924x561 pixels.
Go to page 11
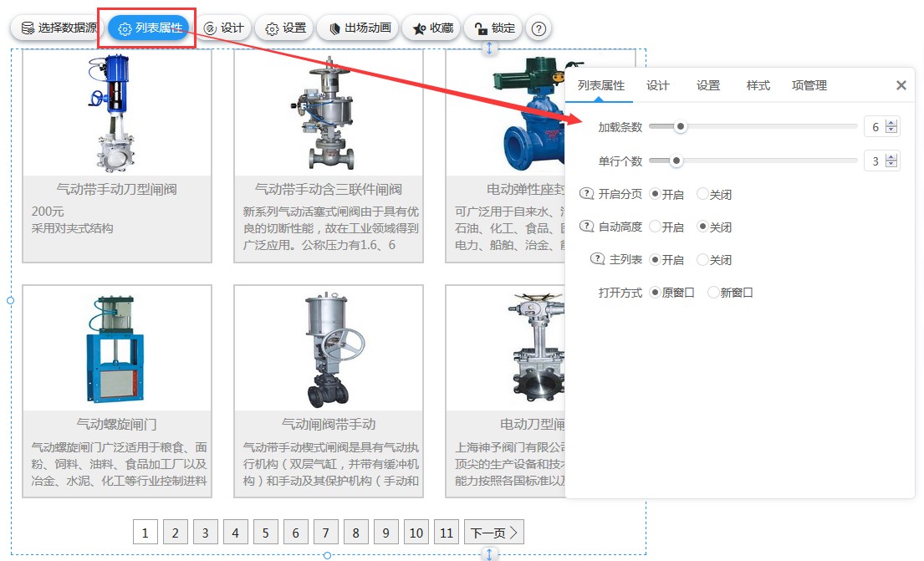446,532
